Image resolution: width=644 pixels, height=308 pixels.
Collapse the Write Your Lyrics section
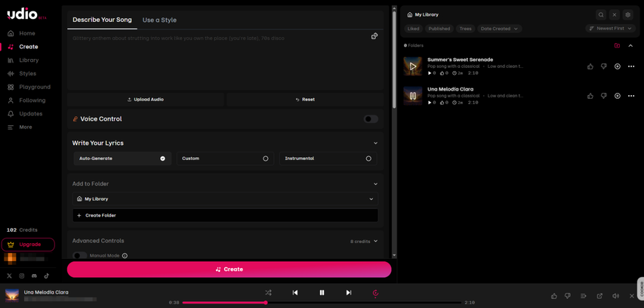click(375, 143)
